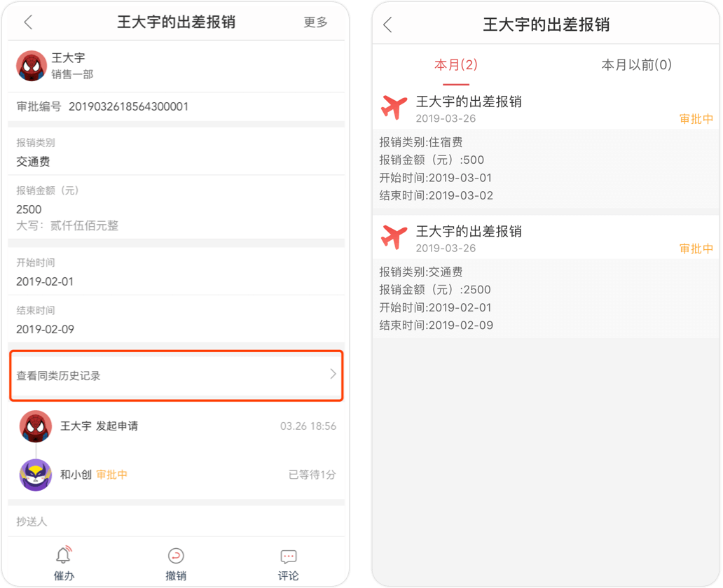The image size is (723, 588).
Task: Go back from the right history list screen
Action: click(x=388, y=24)
